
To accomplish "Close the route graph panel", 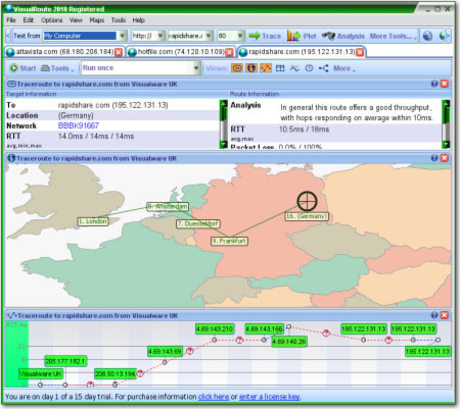I will pyautogui.click(x=444, y=315).
